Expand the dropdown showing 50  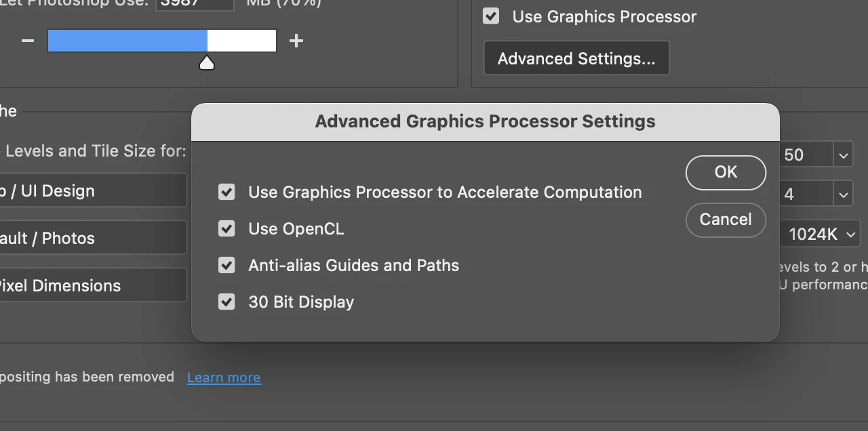[843, 155]
